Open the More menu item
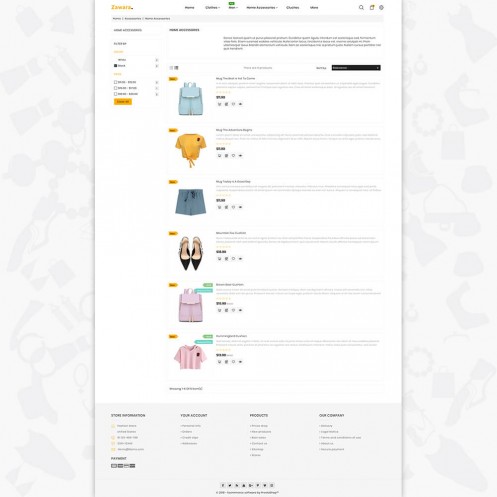This screenshot has width=497, height=497. tap(314, 7)
